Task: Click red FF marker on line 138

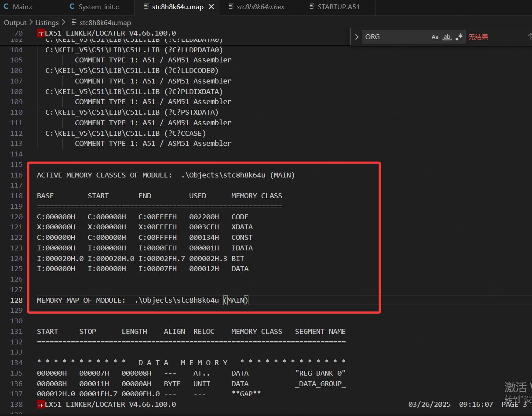Action: (x=40, y=404)
